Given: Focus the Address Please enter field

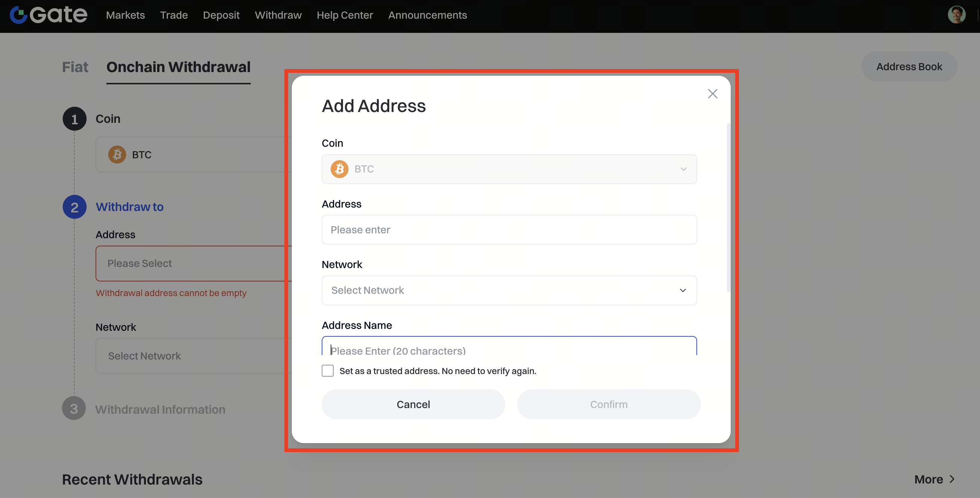Looking at the screenshot, I should pos(509,230).
